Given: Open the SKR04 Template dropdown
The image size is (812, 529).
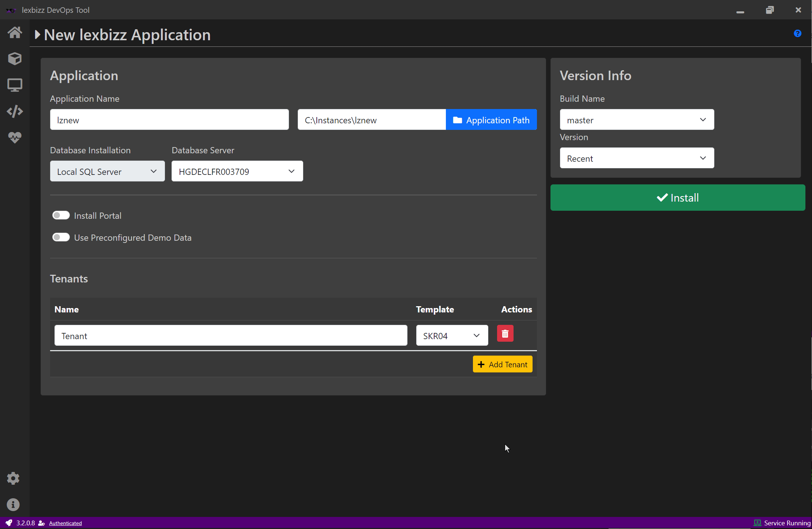Looking at the screenshot, I should (452, 335).
